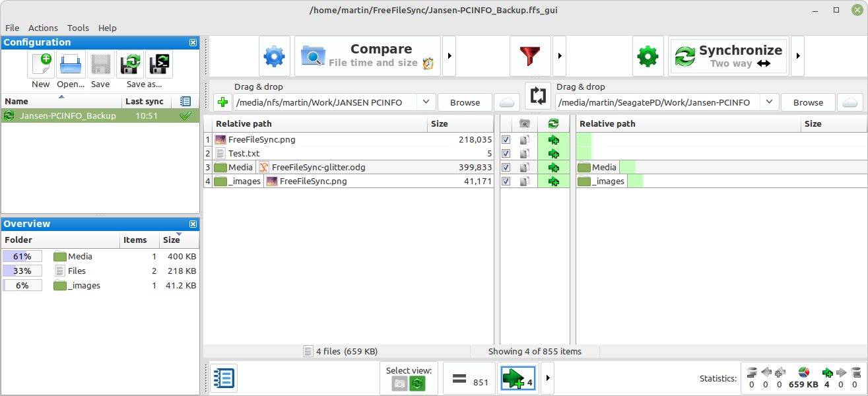The height and width of the screenshot is (396, 868).
Task: Click the category icon in Test.txt row
Action: (525, 154)
